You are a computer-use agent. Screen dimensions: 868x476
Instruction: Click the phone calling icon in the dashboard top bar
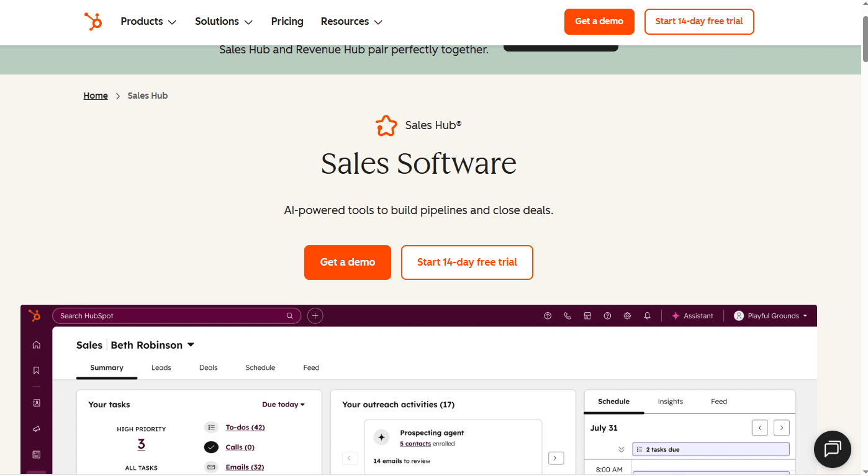point(567,316)
